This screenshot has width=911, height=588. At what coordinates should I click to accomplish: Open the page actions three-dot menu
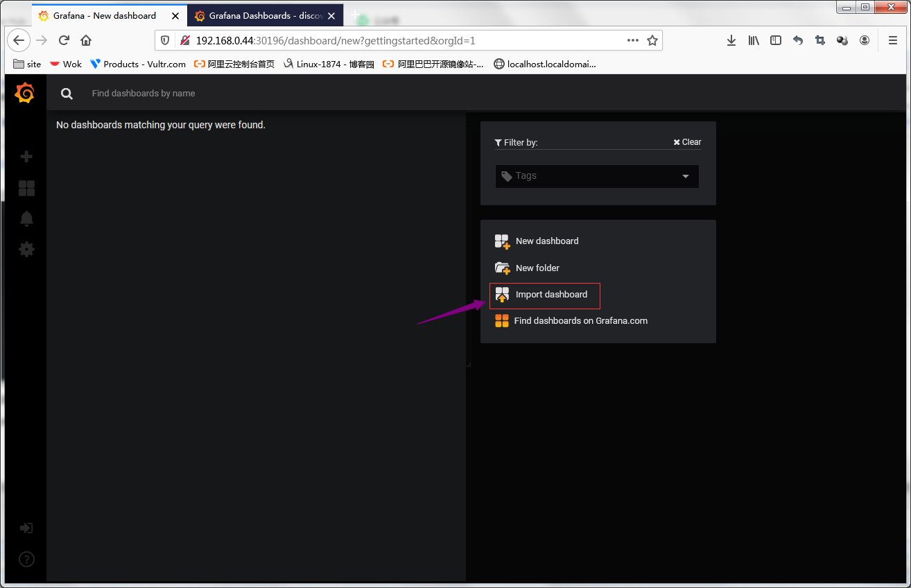[x=632, y=40]
